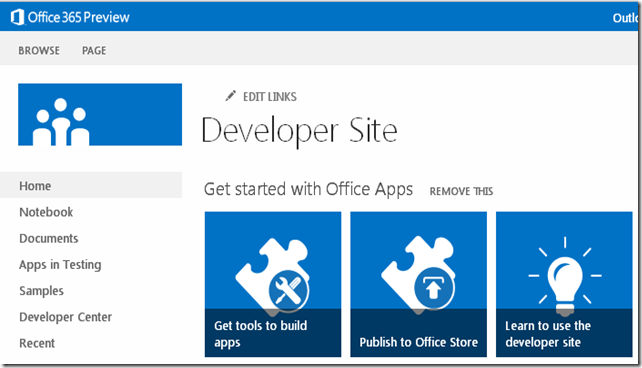
Task: Visit the Developer Center link
Action: 66,317
